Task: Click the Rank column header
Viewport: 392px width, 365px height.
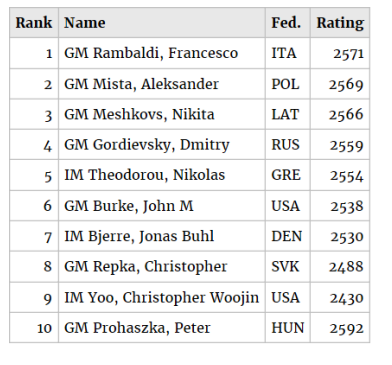Action: pos(34,23)
